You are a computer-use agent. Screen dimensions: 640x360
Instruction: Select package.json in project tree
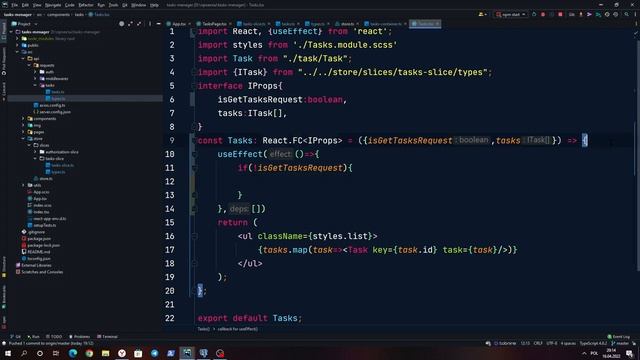click(39, 238)
